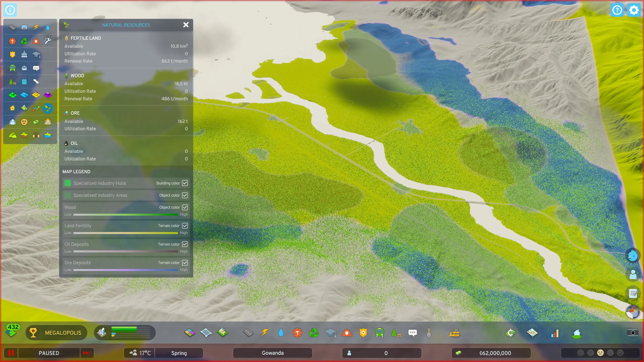The height and width of the screenshot is (362, 644).
Task: Open the Areas tool in bottom toolbar
Action: [x=206, y=333]
